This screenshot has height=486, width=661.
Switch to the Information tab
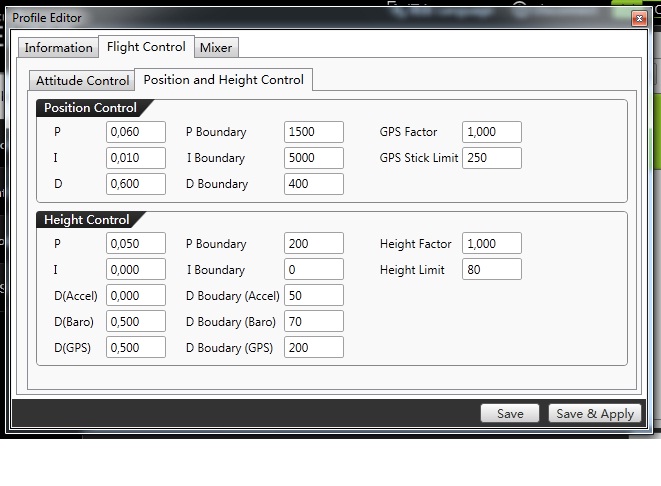pyautogui.click(x=58, y=48)
